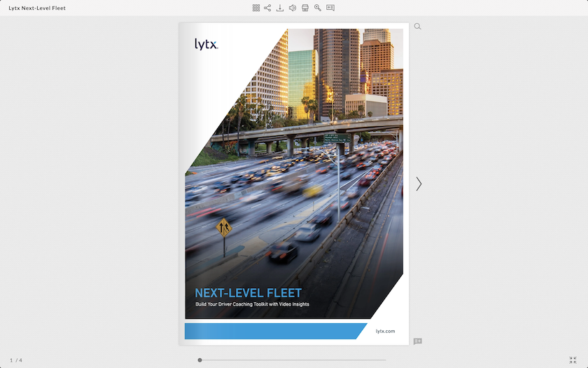Add a comment via bottom-right note icon
588x368 pixels.
(x=418, y=341)
